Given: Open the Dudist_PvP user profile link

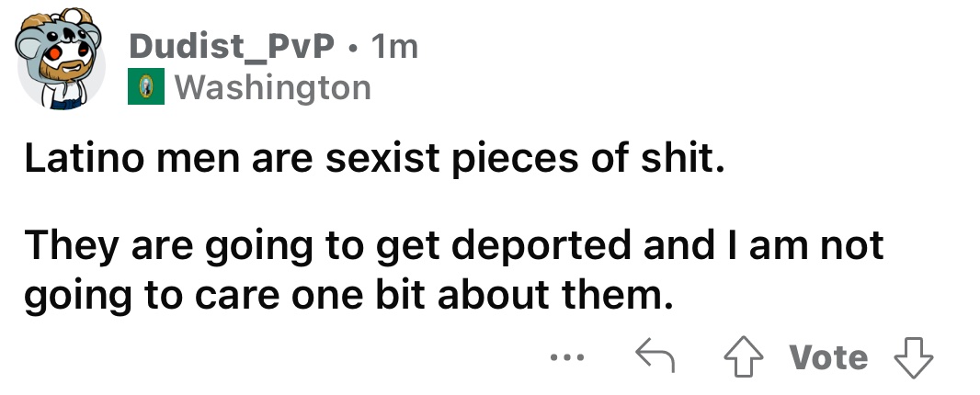Looking at the screenshot, I should [232, 46].
